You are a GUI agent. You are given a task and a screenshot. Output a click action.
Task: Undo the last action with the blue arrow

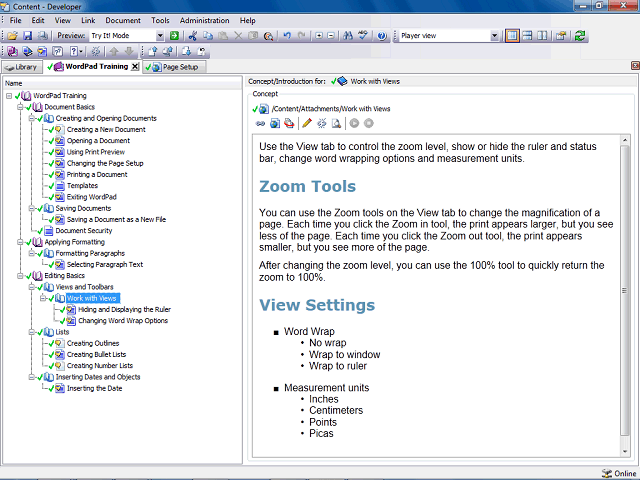(287, 36)
